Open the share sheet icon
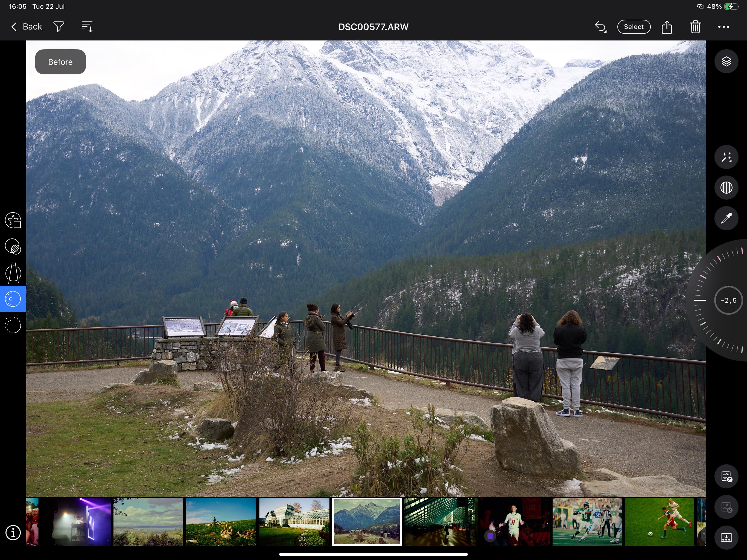 (x=667, y=27)
